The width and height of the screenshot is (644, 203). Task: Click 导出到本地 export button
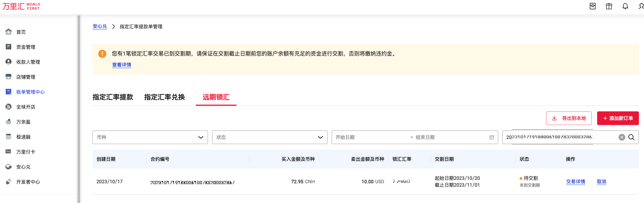tap(569, 118)
